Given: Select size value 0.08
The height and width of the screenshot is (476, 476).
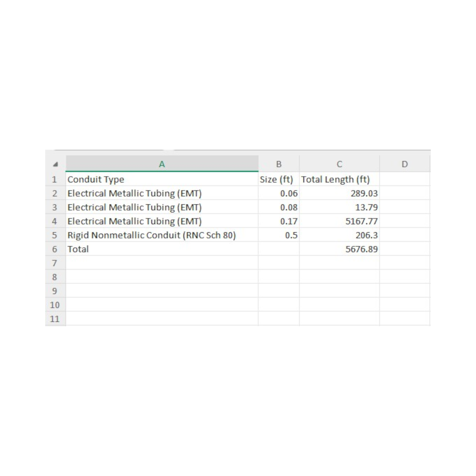Looking at the screenshot, I should [x=279, y=207].
